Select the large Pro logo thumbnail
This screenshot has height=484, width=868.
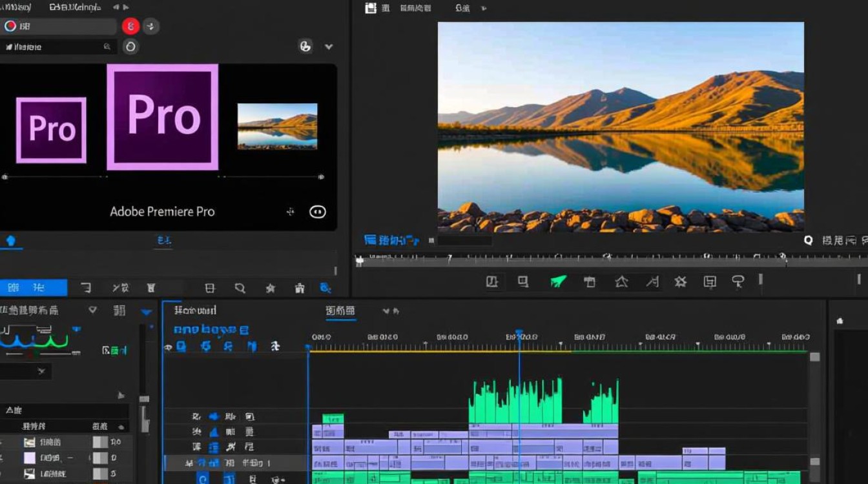pos(162,117)
